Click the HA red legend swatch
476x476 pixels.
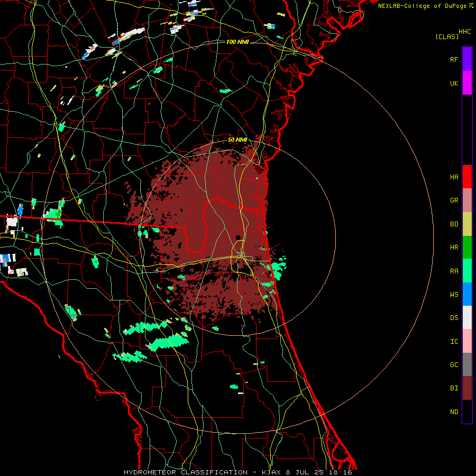tap(467, 177)
